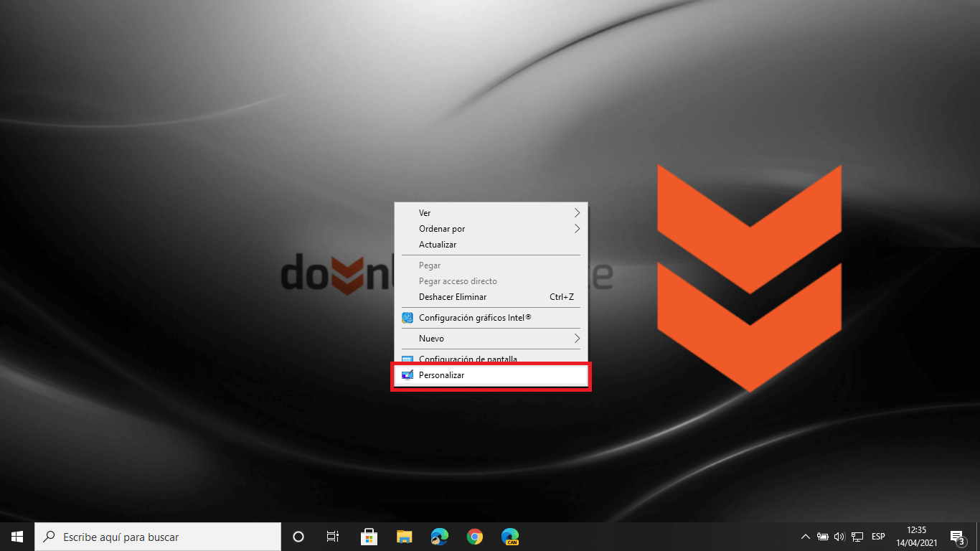Viewport: 980px width, 551px height.
Task: Open Cortana circle icon on taskbar
Action: click(298, 537)
